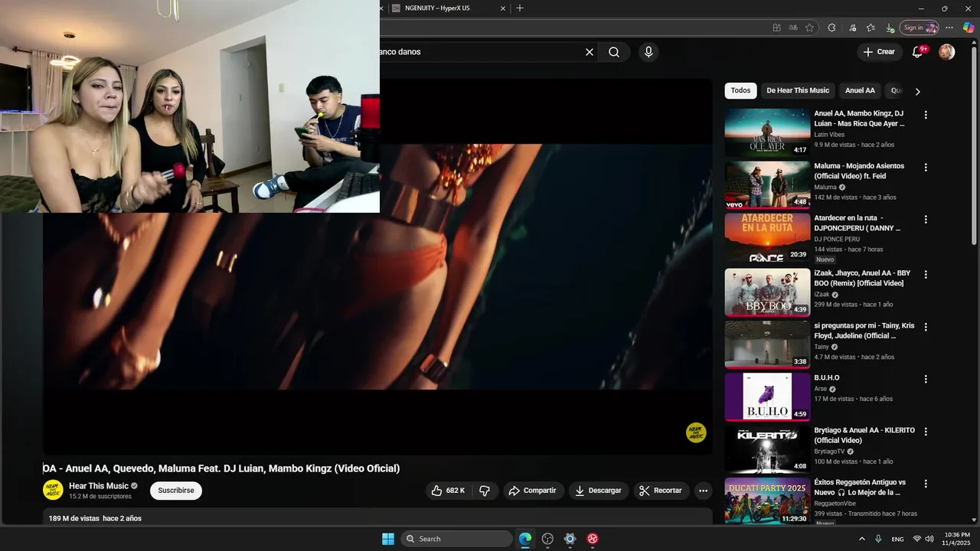This screenshot has height=551, width=980.
Task: Click the Windows taskbar Search box
Action: 456,539
